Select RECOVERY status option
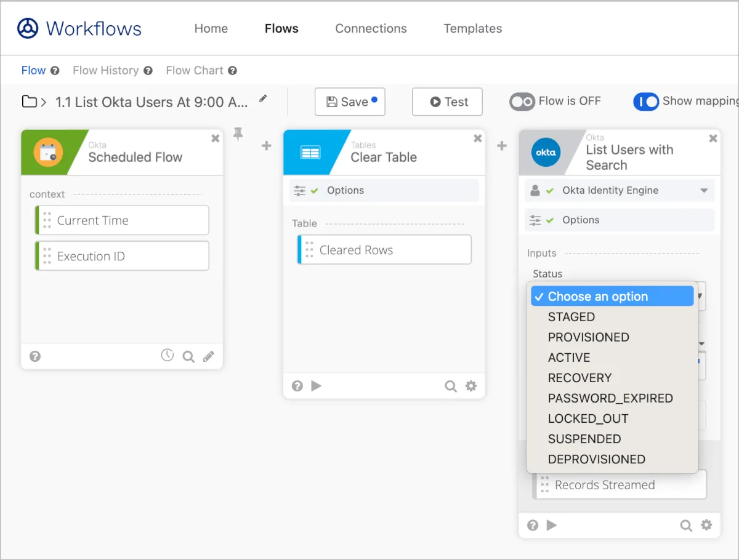 pos(612,378)
